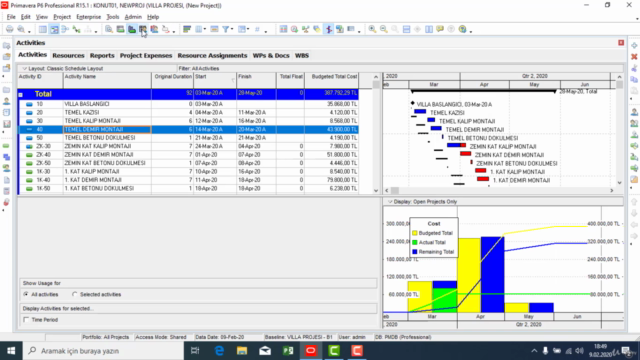The width and height of the screenshot is (640, 360).
Task: Open Print Preview from the toolbar
Action: point(21,29)
